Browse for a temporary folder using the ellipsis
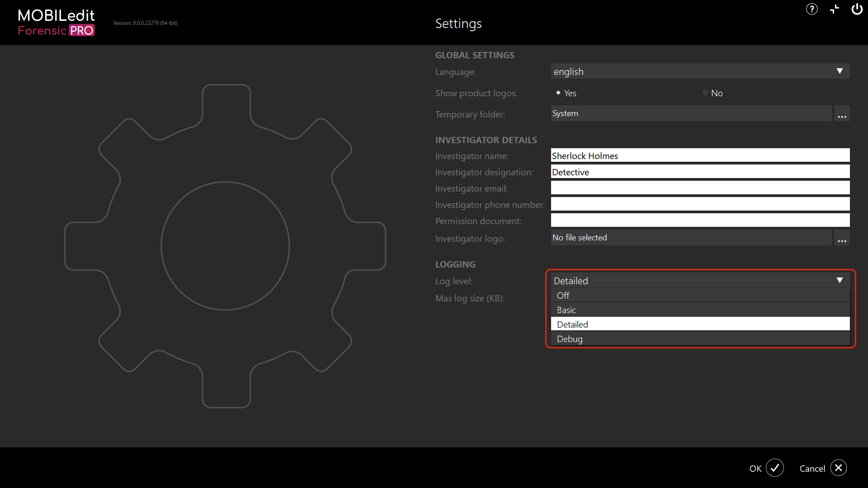This screenshot has width=868, height=488. click(x=841, y=113)
